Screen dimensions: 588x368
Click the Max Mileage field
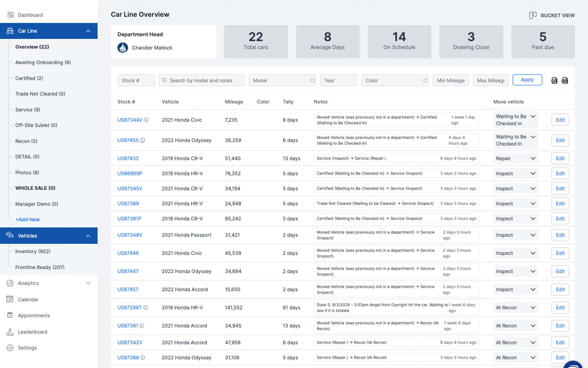click(490, 80)
